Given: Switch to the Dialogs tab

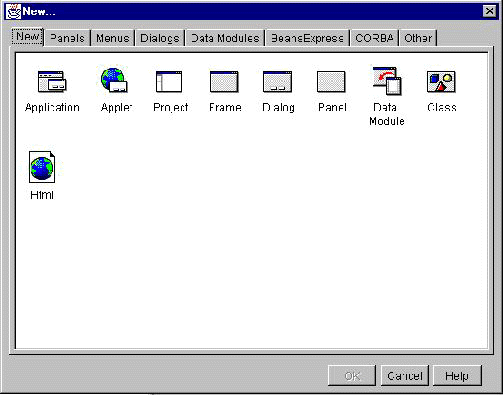Looking at the screenshot, I should point(160,38).
